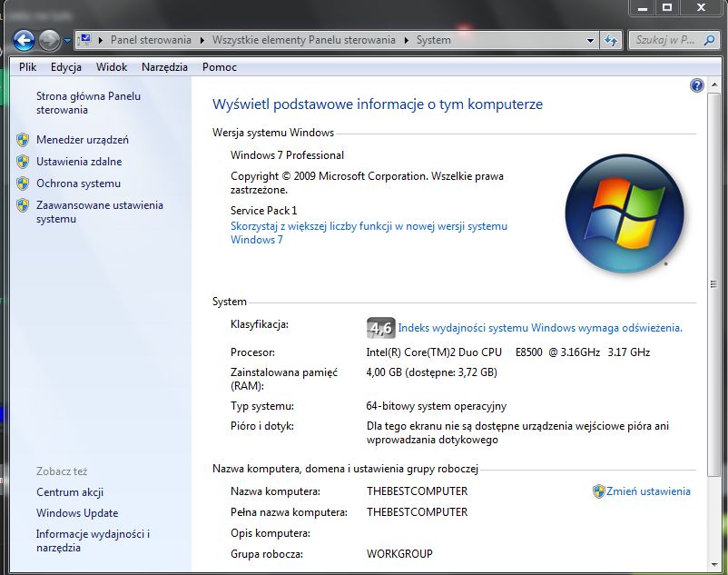
Task: Click the 4,00 GB installed memory value
Action: [x=431, y=372]
